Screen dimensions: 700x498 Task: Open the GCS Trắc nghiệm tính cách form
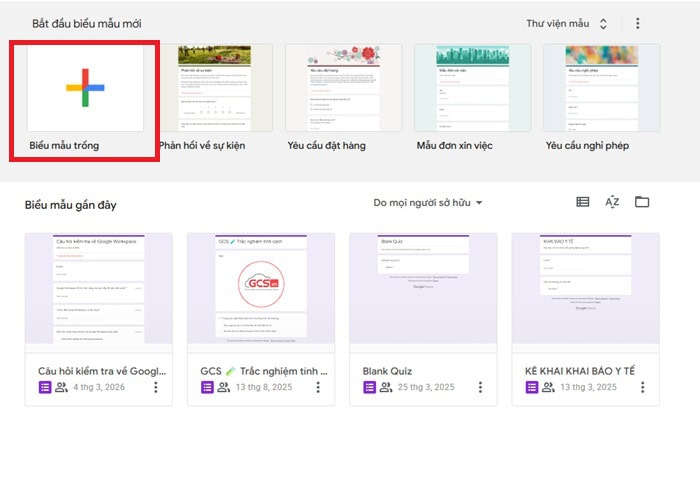point(261,290)
